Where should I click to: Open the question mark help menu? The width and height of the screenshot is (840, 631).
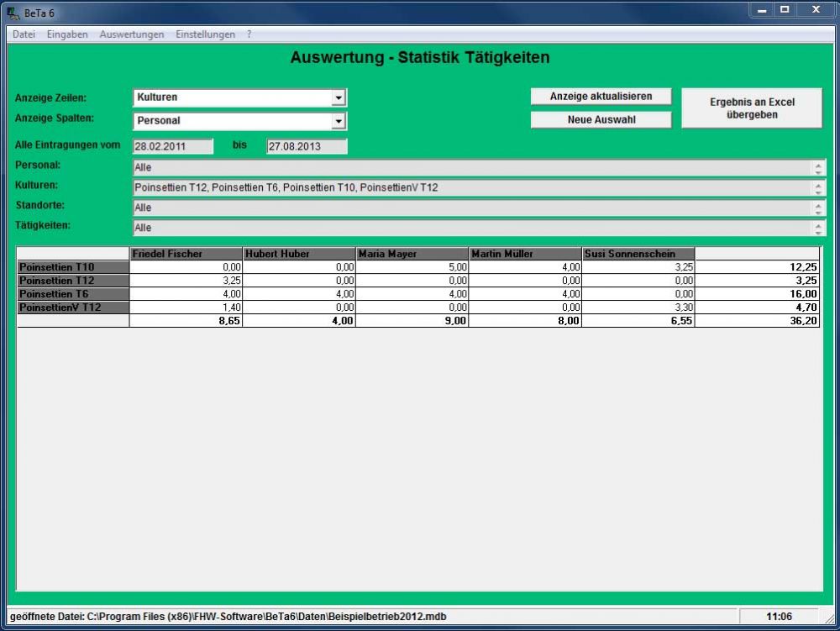coord(249,34)
